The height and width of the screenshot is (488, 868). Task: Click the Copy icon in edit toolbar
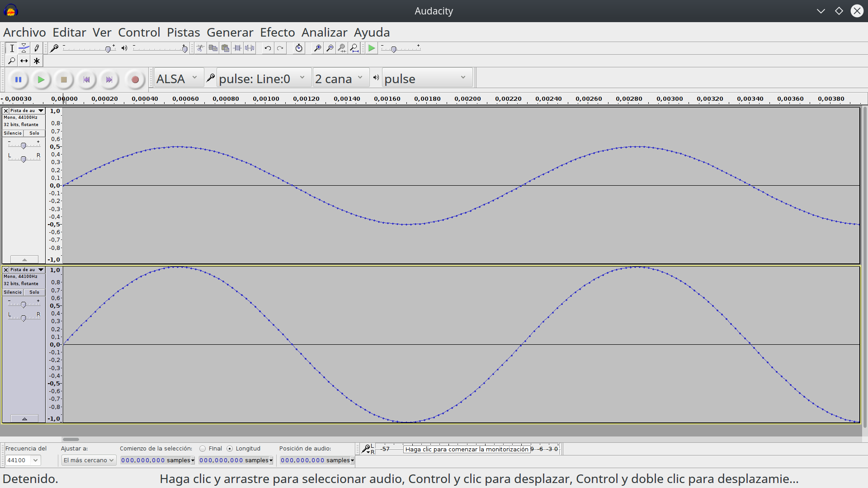coord(213,48)
